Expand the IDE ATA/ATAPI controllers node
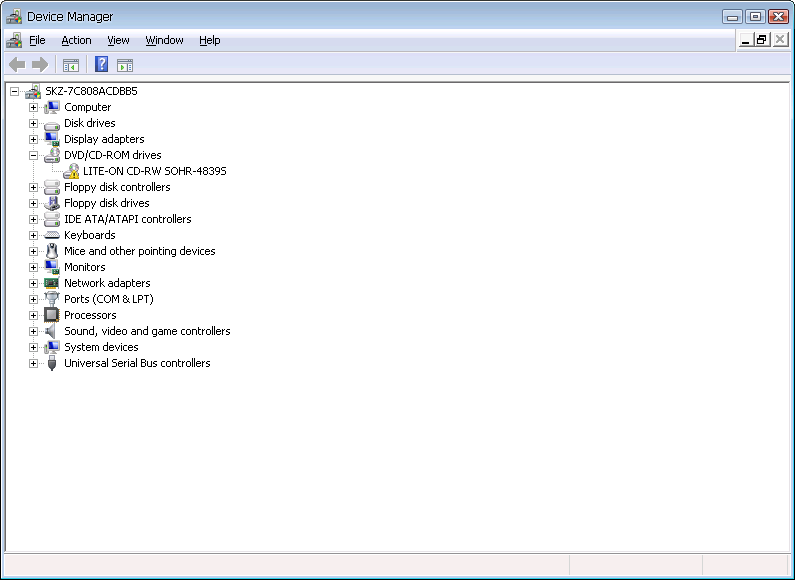The width and height of the screenshot is (795, 580). (33, 220)
